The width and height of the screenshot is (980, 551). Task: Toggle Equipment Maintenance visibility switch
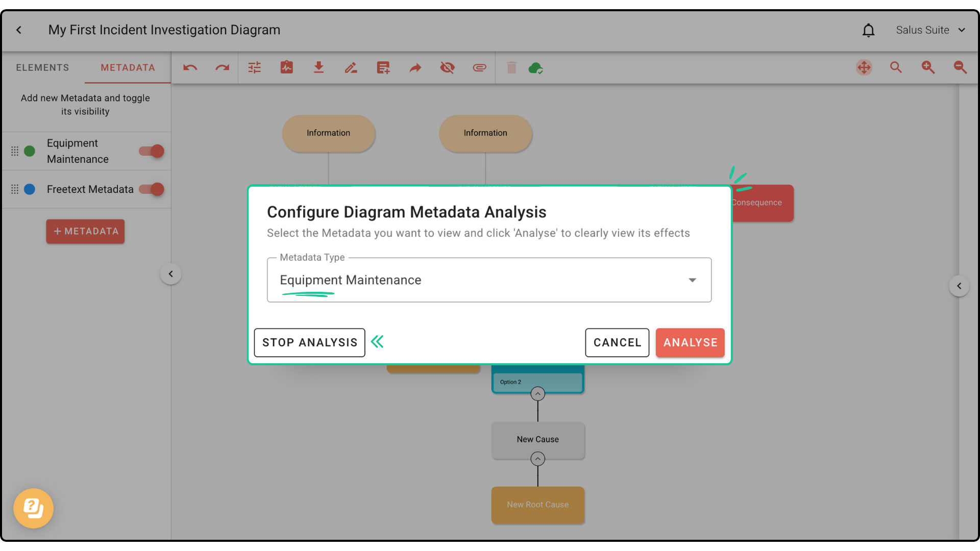152,151
